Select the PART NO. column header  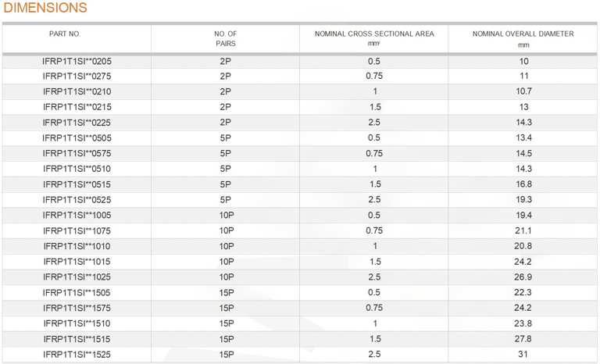[65, 34]
